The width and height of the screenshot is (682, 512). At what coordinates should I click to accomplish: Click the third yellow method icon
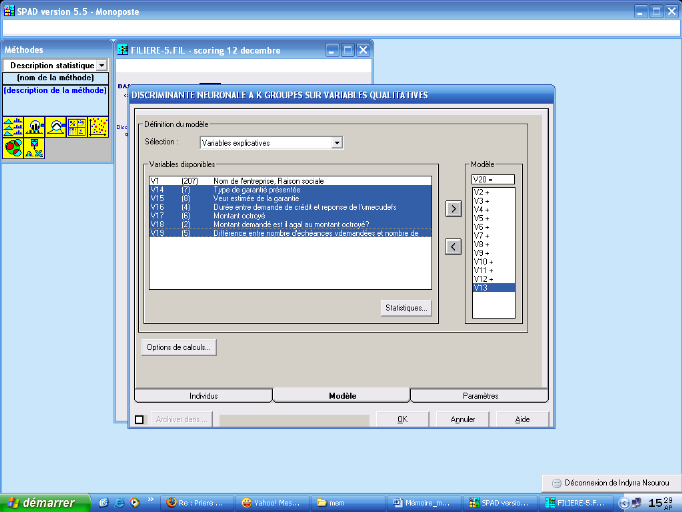tap(56, 127)
